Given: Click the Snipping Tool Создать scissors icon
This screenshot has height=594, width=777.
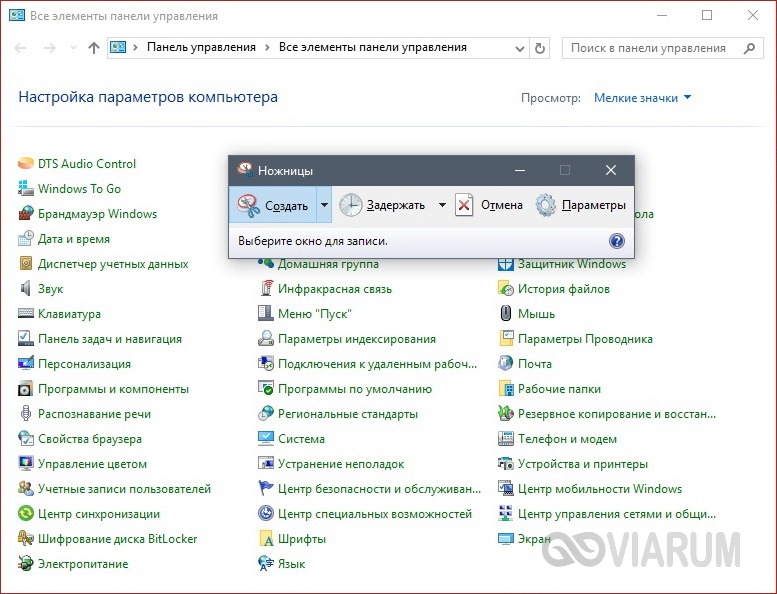Looking at the screenshot, I should (248, 205).
